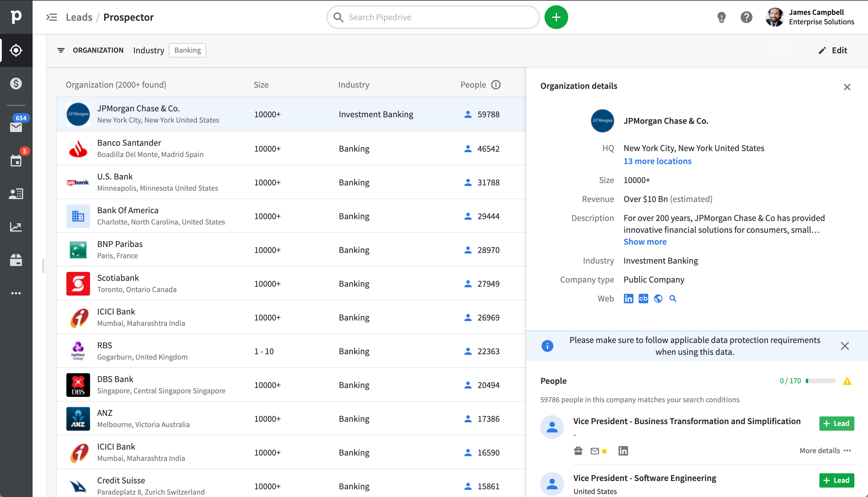Open Deals dollar icon in sidebar
This screenshot has height=497, width=868.
(x=16, y=84)
